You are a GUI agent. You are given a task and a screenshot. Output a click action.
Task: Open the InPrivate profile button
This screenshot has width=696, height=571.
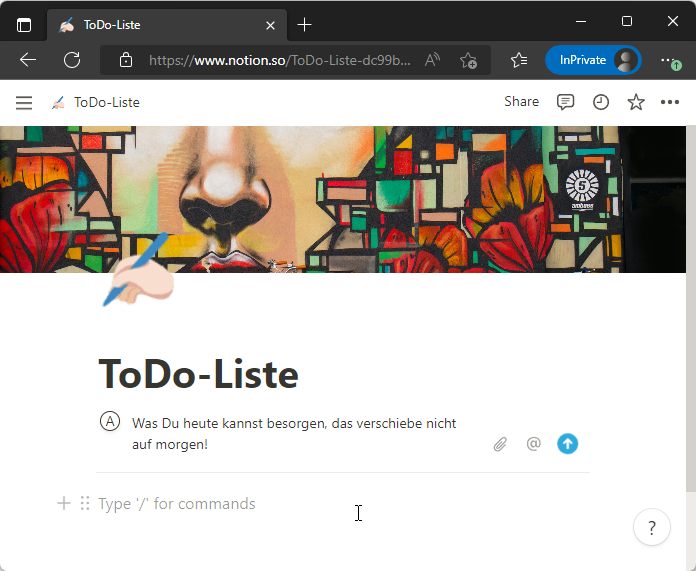593,60
